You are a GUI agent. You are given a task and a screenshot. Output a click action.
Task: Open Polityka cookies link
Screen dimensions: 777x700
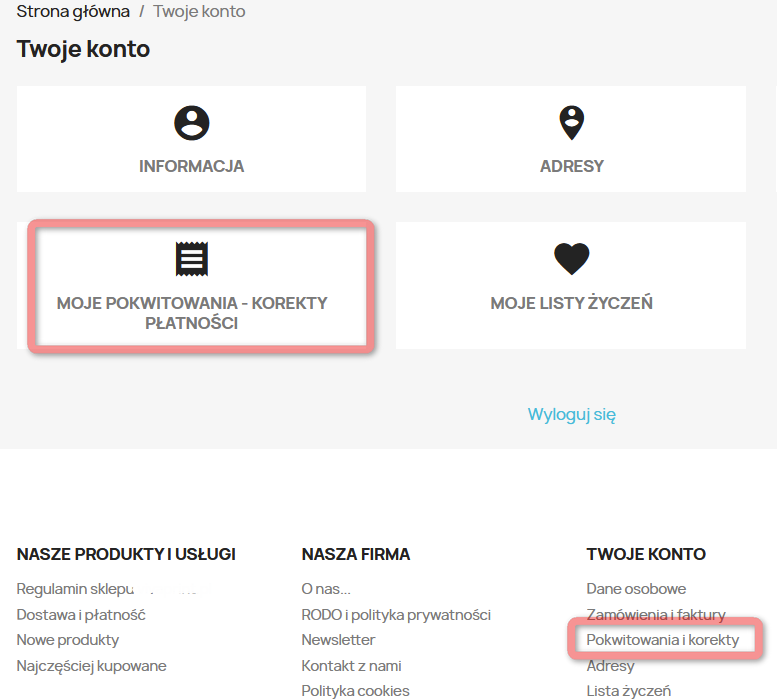pos(355,690)
